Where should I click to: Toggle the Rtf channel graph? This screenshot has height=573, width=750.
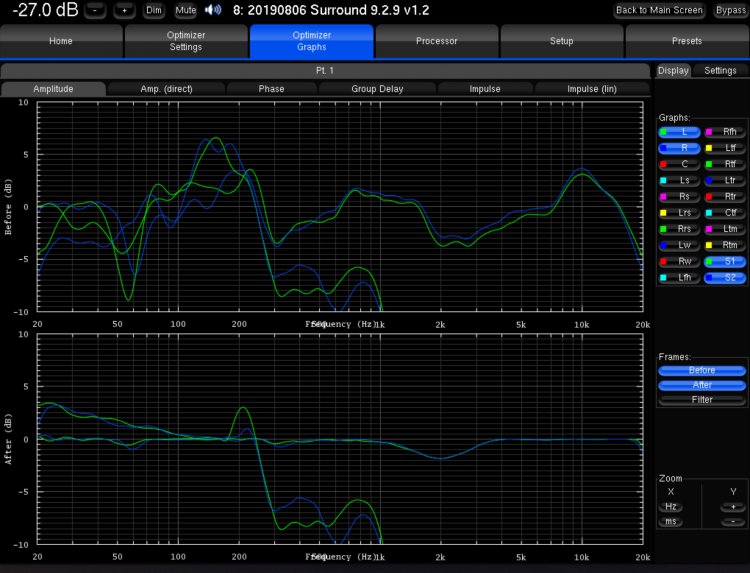coord(725,165)
